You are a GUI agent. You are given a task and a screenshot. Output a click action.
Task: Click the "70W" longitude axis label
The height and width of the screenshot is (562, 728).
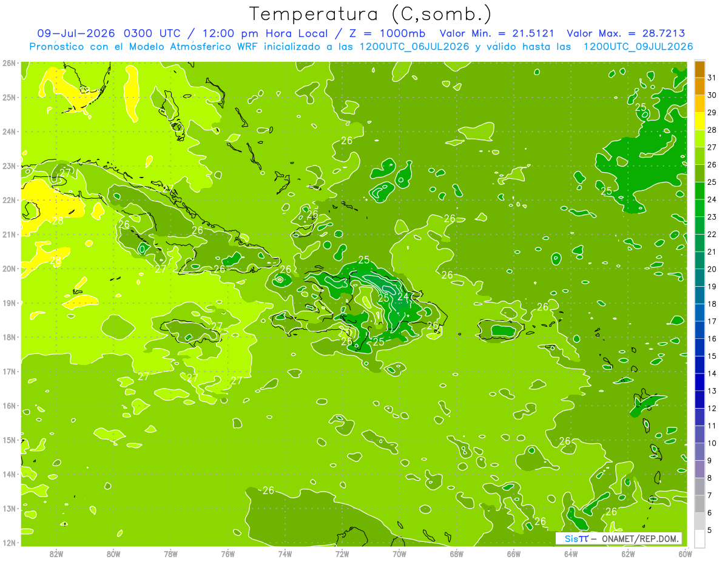pyautogui.click(x=399, y=553)
